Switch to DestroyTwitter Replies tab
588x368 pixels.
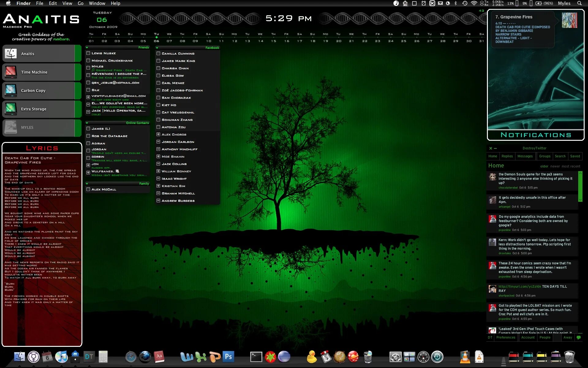coord(507,156)
